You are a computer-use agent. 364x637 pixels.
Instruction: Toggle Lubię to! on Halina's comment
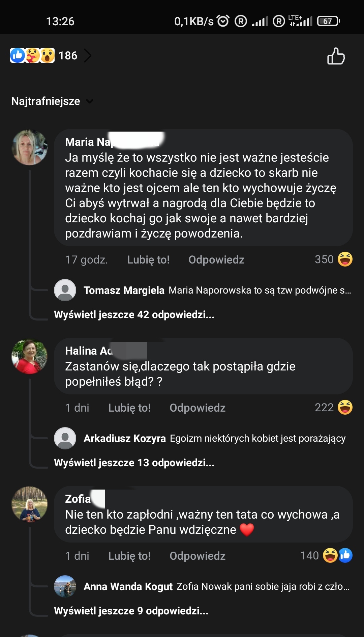(x=129, y=408)
